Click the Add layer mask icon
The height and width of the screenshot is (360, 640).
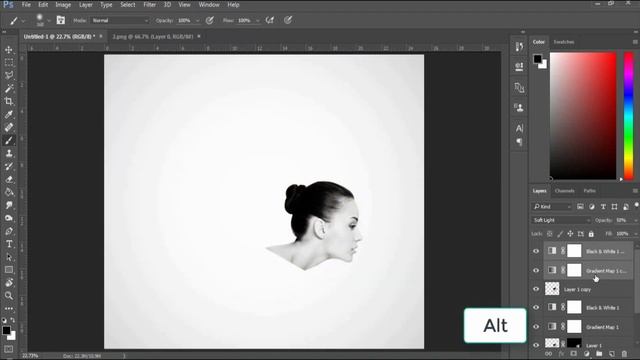point(573,354)
